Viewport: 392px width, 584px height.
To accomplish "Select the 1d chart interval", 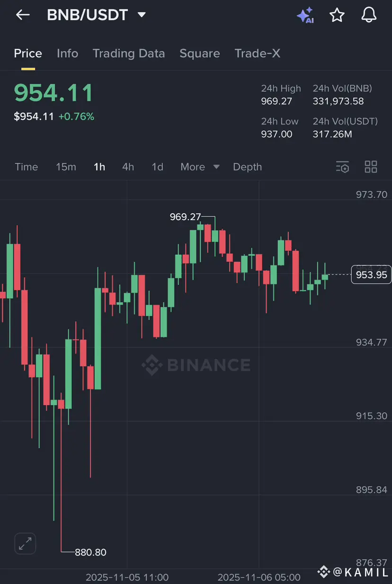I will [x=157, y=167].
